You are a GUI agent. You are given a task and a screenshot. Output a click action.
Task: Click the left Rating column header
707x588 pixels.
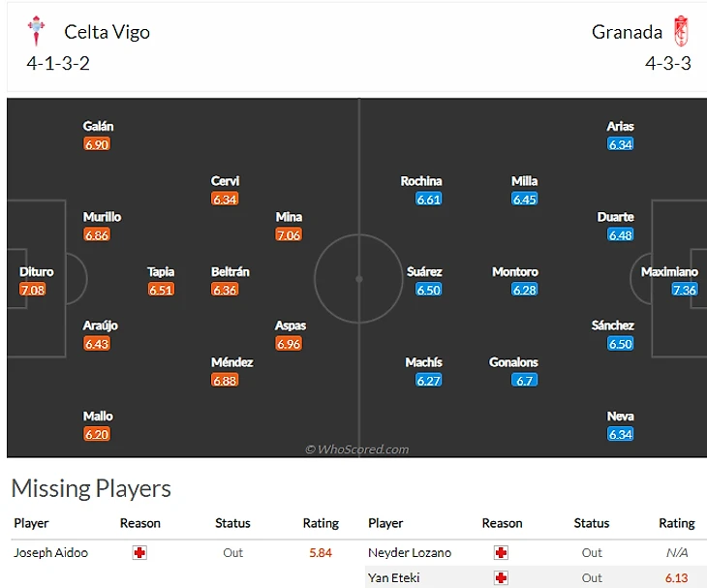(321, 523)
